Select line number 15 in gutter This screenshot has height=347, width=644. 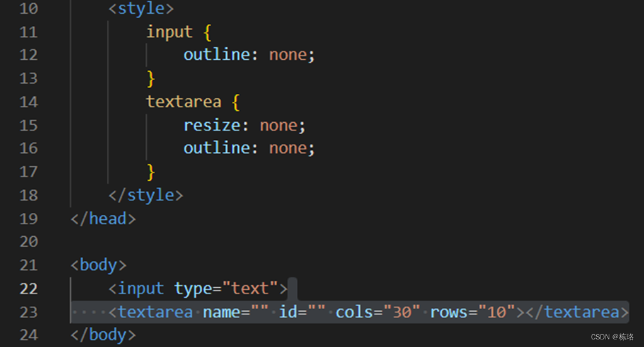pos(29,125)
